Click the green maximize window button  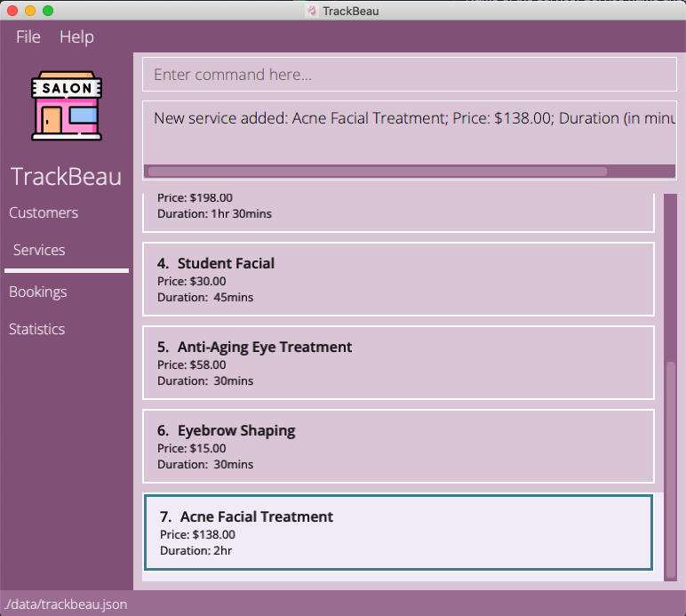click(x=48, y=11)
